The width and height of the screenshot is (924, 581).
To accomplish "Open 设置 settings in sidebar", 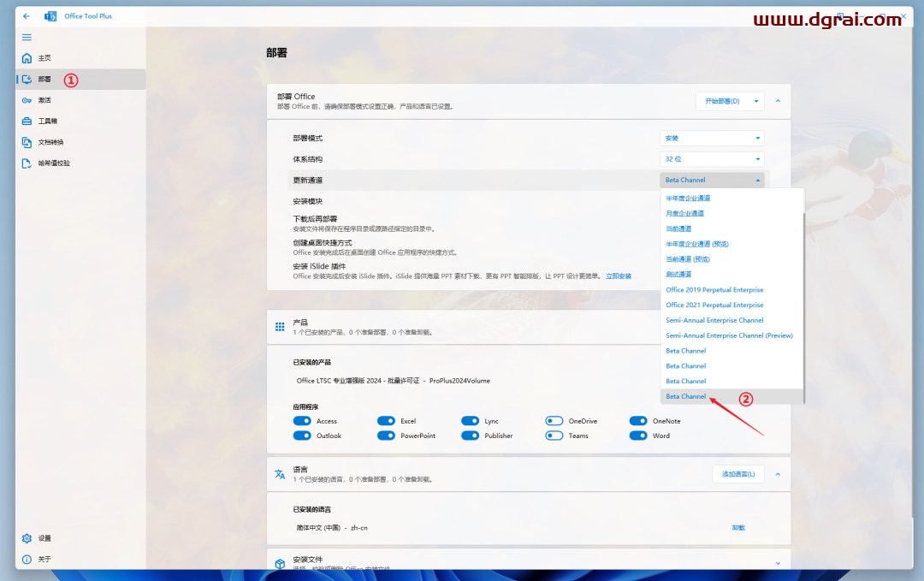I will point(80,538).
